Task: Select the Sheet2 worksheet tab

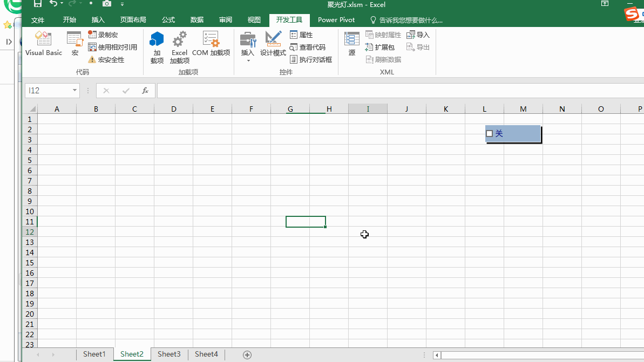Action: click(132, 354)
